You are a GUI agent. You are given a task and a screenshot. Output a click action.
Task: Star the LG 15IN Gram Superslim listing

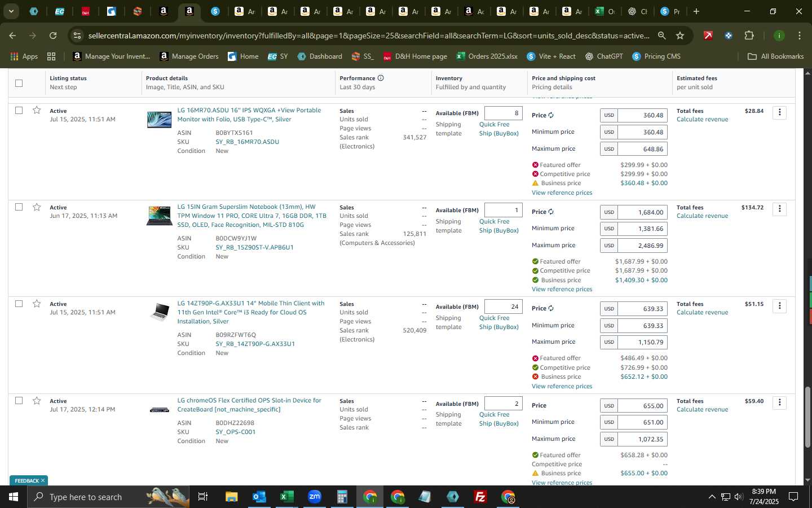pos(37,207)
